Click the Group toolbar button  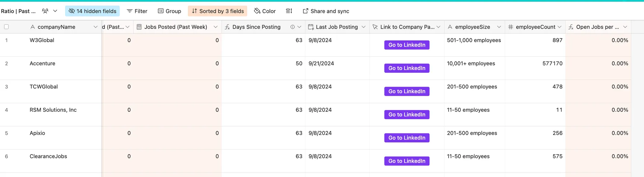pyautogui.click(x=170, y=11)
